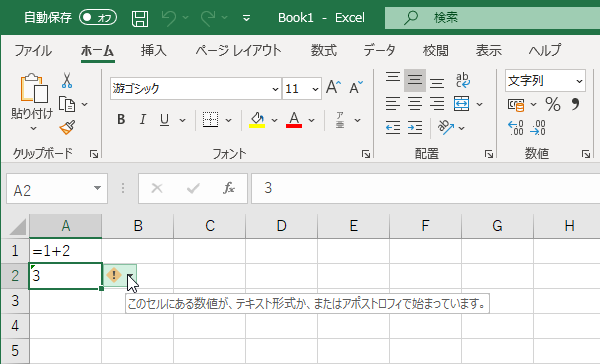The image size is (600, 364).
Task: Open the font size 11 dropdown
Action: (315, 89)
